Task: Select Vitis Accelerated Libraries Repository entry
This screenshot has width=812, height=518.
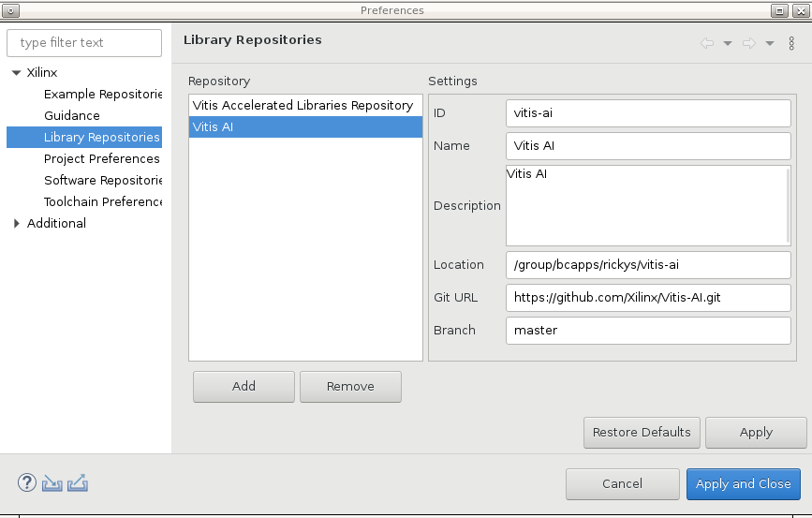Action: click(x=303, y=106)
